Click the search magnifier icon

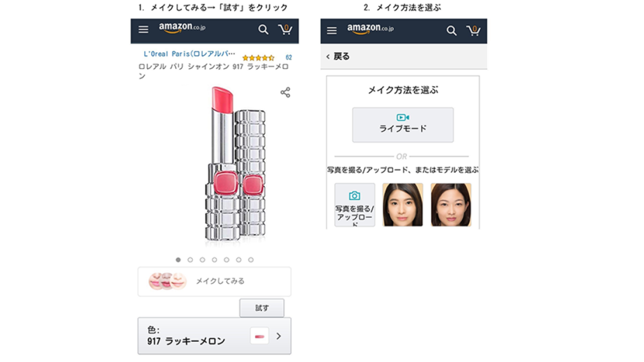click(263, 30)
